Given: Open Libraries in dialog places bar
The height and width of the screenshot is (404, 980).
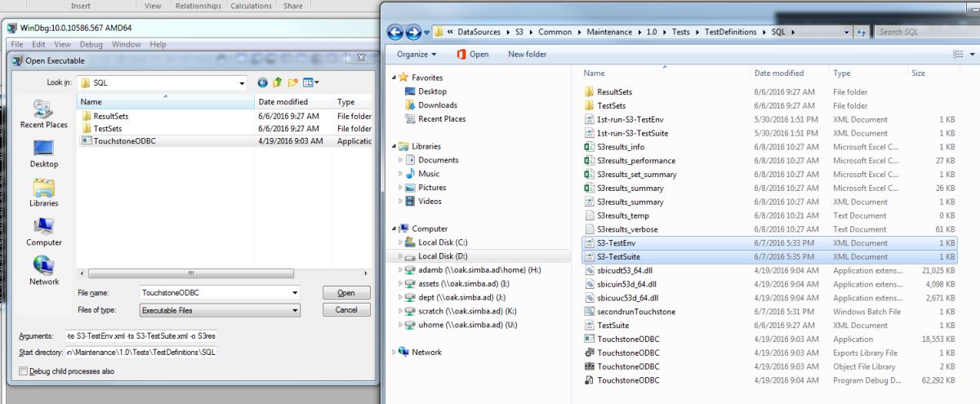Looking at the screenshot, I should click(44, 193).
